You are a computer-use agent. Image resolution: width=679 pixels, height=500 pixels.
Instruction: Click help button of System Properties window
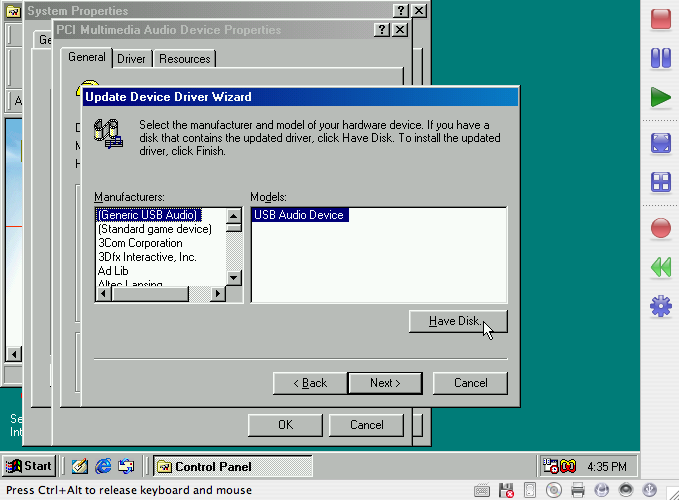coord(401,10)
